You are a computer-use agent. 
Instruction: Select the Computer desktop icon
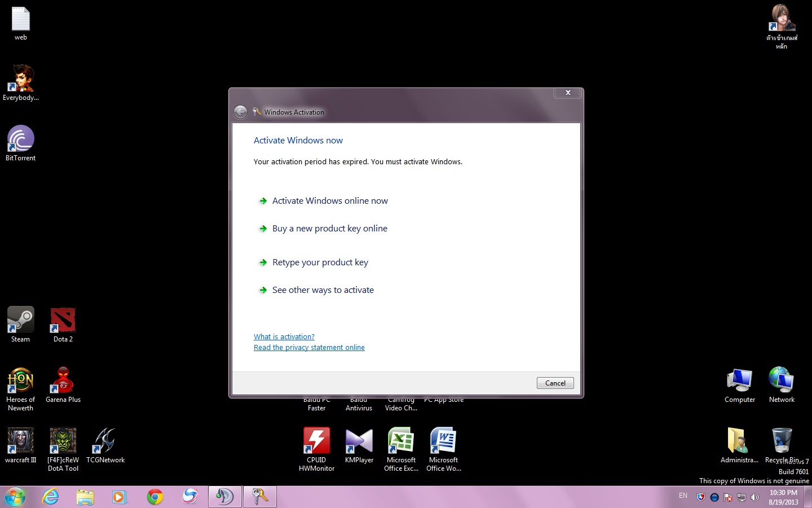coord(740,385)
